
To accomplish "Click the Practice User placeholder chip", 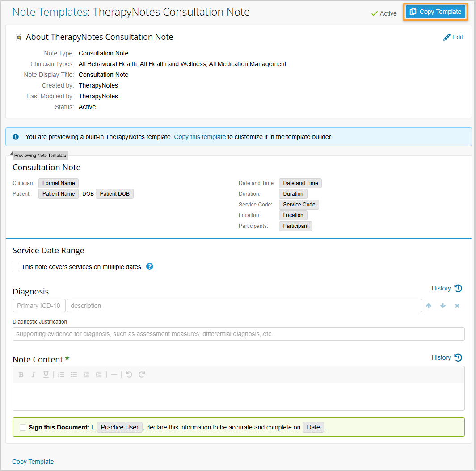I will click(x=120, y=427).
